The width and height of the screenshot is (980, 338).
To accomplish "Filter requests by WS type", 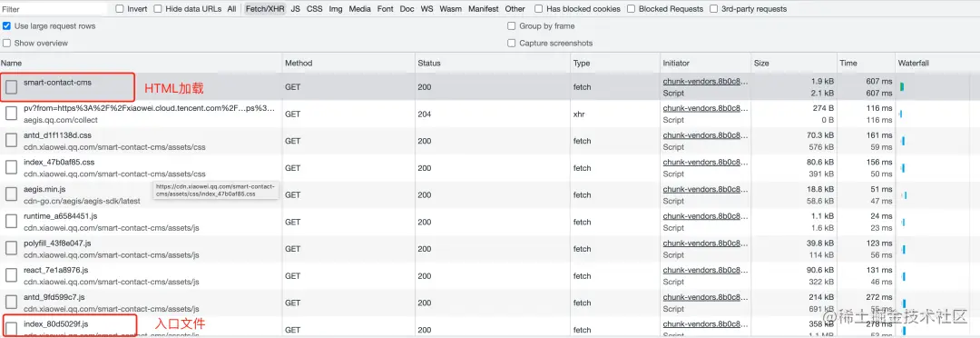I will coord(426,9).
